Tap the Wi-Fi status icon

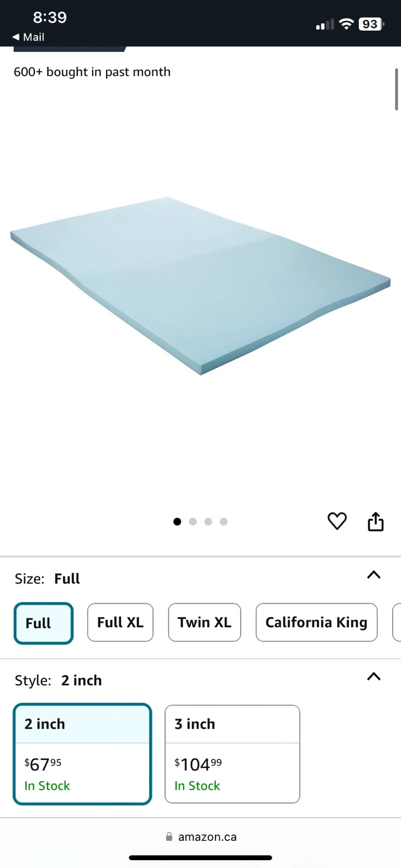tap(346, 24)
